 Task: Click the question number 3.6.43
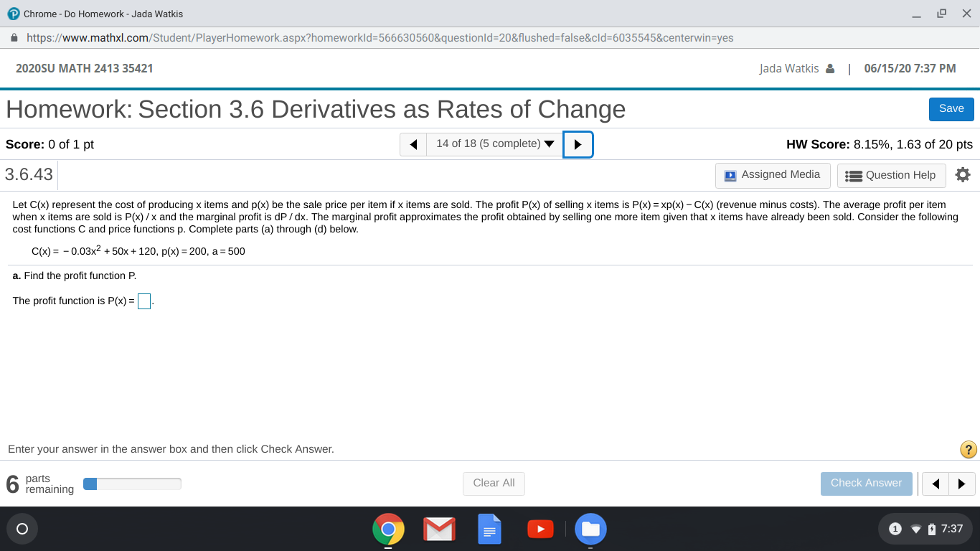coord(29,174)
